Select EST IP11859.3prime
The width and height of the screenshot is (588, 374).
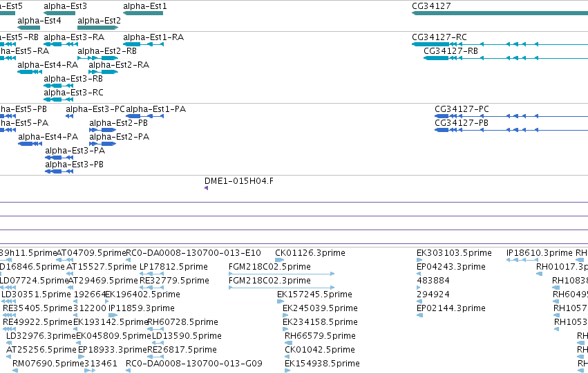click(x=142, y=308)
